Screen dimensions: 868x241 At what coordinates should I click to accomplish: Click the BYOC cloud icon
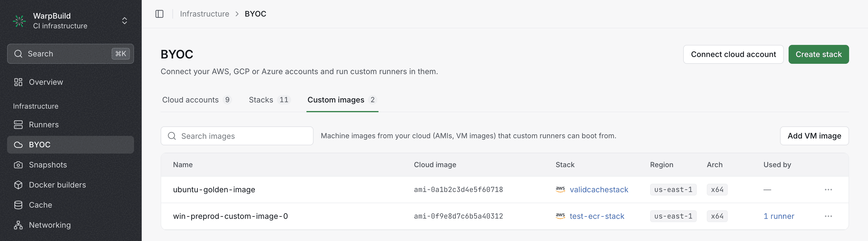pyautogui.click(x=18, y=145)
